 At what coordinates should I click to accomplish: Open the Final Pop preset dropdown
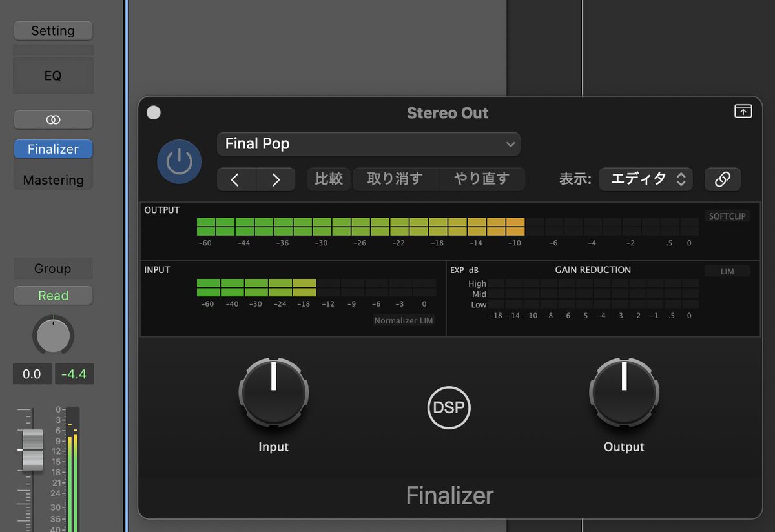point(368,144)
